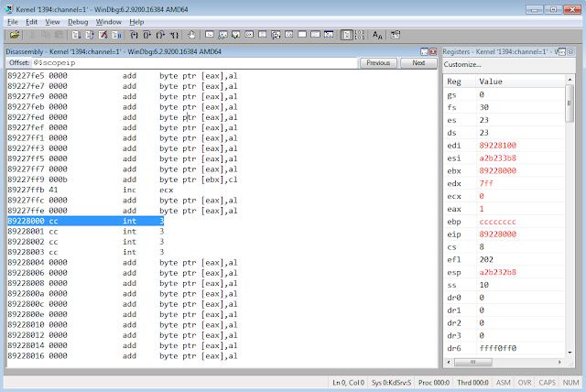Click the Step Out toolbar icon
The height and width of the screenshot is (392, 586).
click(x=162, y=34)
